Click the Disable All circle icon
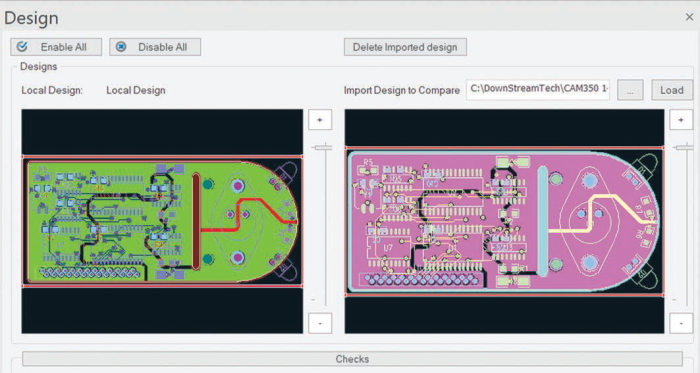Screen dimensions: 700x373 click(121, 46)
